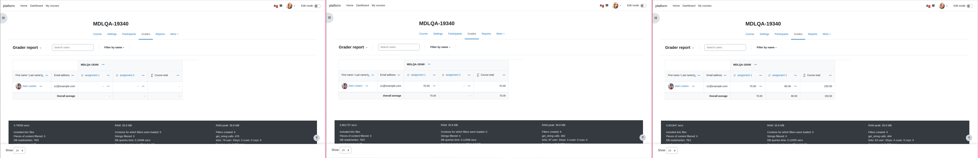The image size is (980, 158).
Task: Click help question-mark button in right panel
Action: tap(969, 138)
